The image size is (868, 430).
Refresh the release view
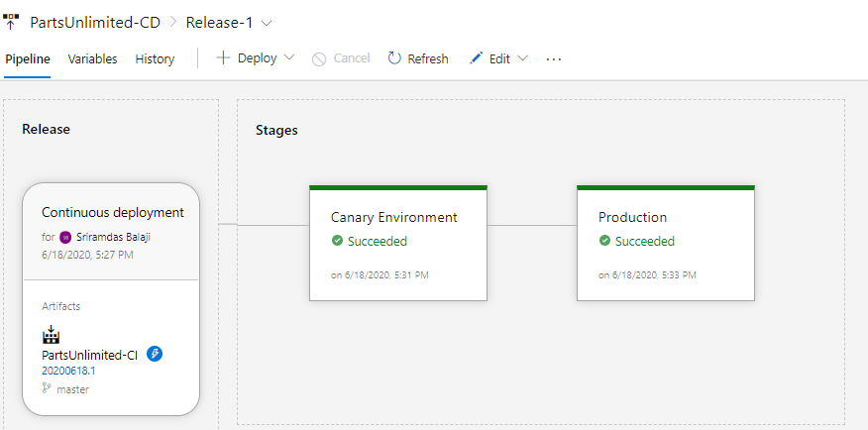pyautogui.click(x=418, y=58)
